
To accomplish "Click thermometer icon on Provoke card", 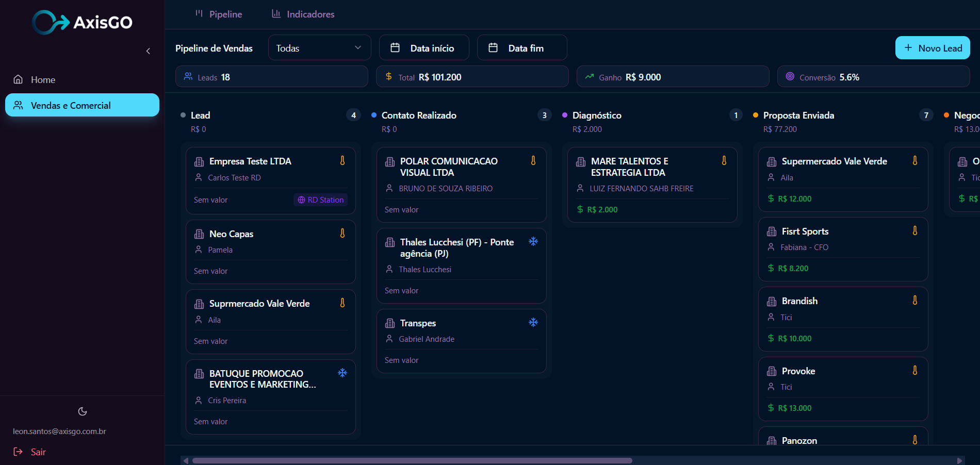I will coord(915,371).
